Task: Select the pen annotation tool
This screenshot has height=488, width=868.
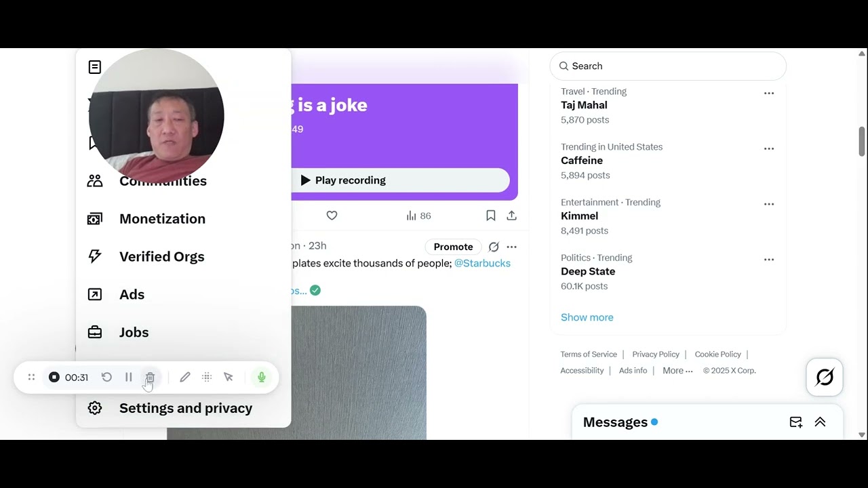Action: [184, 378]
